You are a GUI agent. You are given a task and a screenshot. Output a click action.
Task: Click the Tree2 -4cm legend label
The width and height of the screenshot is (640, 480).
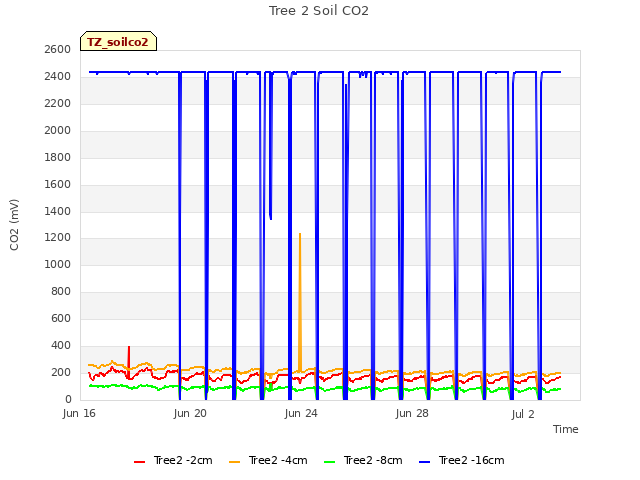pos(278,460)
